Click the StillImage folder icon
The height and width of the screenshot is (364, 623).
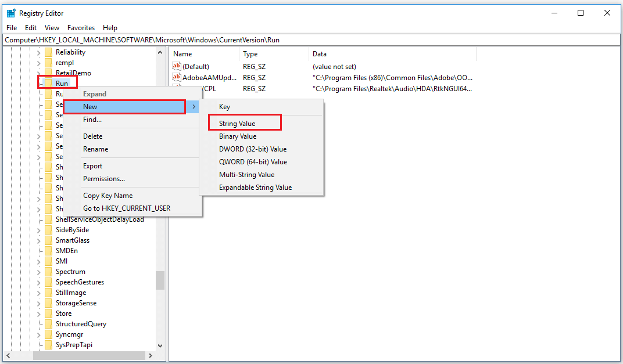(x=48, y=293)
